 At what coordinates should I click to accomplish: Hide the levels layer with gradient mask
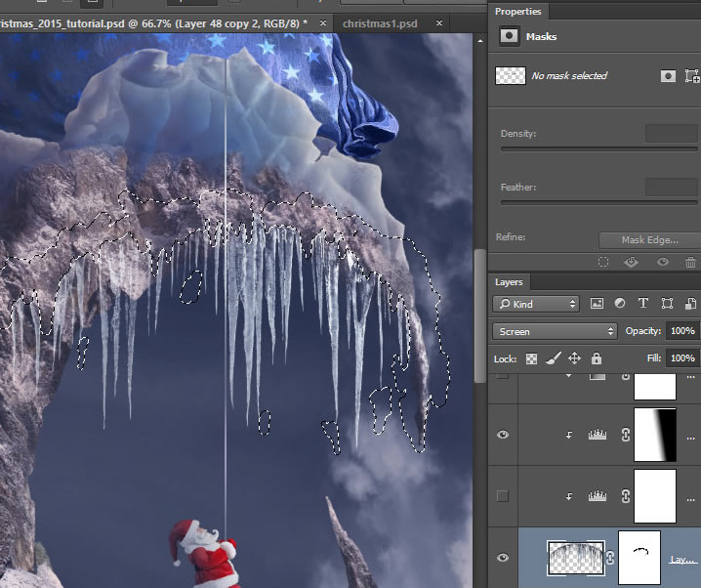click(503, 435)
